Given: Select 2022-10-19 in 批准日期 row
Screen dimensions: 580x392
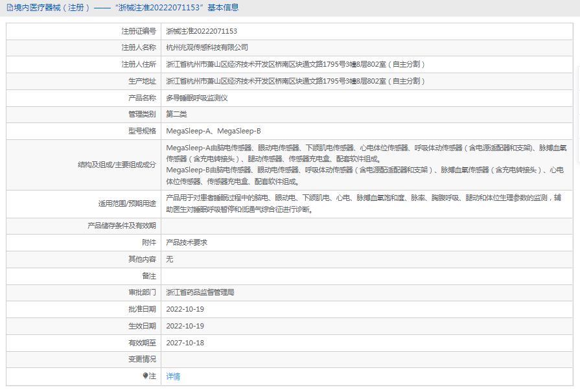Looking at the screenshot, I should 185,309.
